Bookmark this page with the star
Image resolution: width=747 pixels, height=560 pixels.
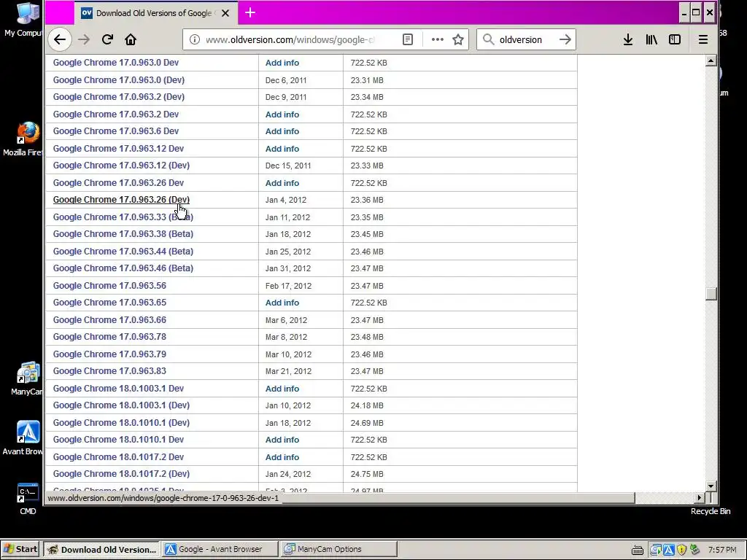(458, 39)
